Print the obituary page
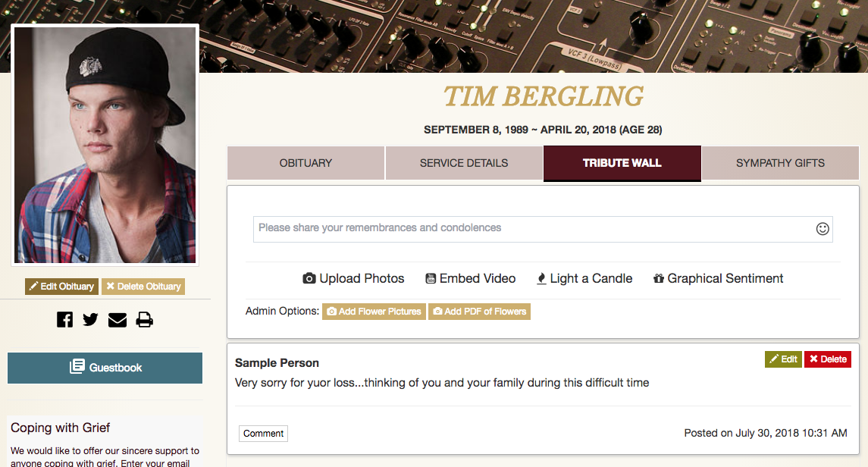This screenshot has width=868, height=467. 144,320
